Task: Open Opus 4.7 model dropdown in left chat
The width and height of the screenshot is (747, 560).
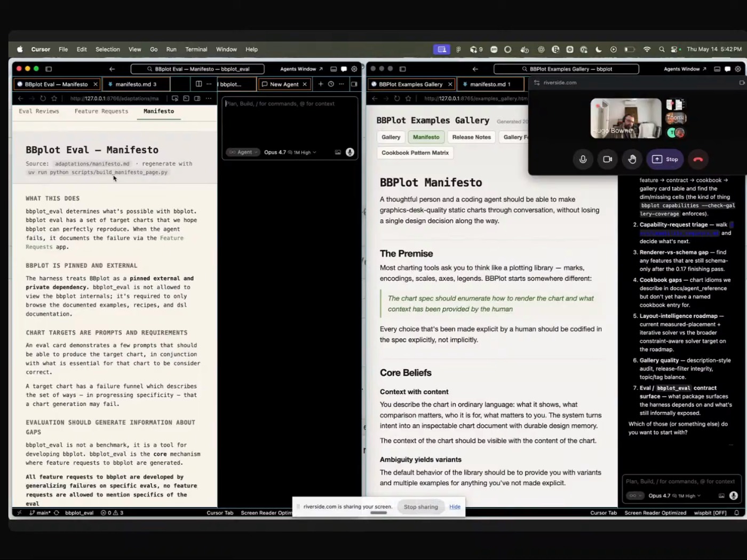Action: 290,152
